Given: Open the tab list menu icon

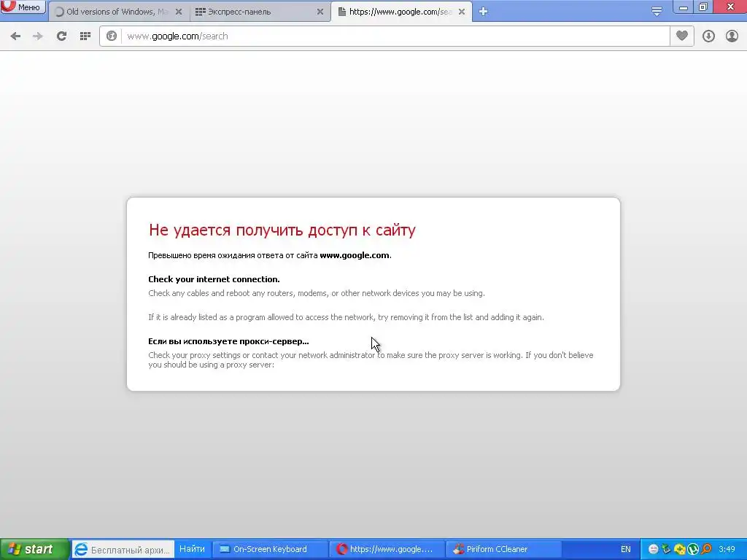Looking at the screenshot, I should (x=657, y=12).
